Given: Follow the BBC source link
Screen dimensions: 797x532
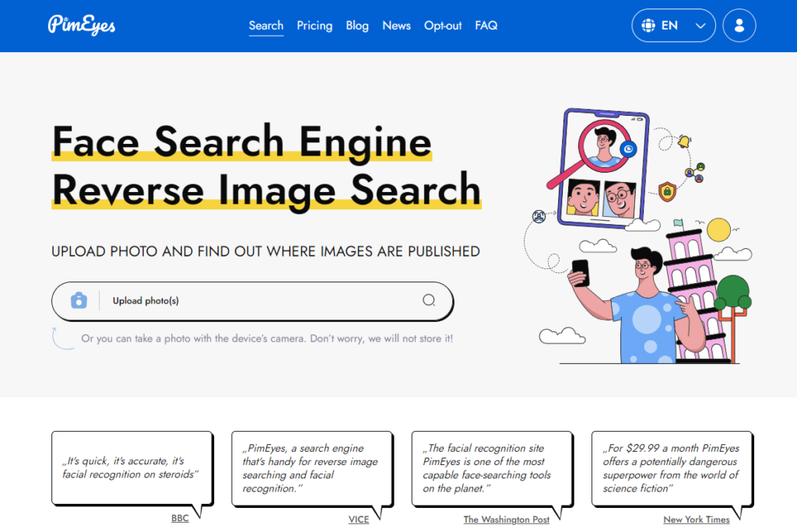Looking at the screenshot, I should click(180, 518).
